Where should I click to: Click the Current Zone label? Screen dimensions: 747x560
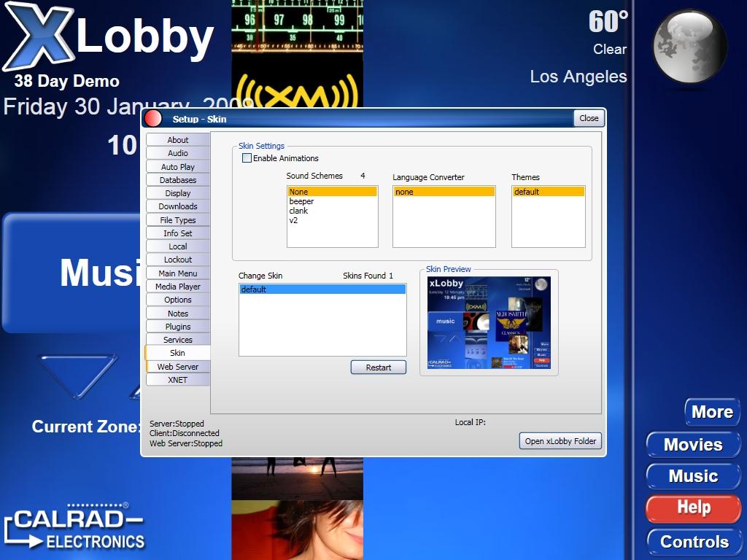pos(86,426)
